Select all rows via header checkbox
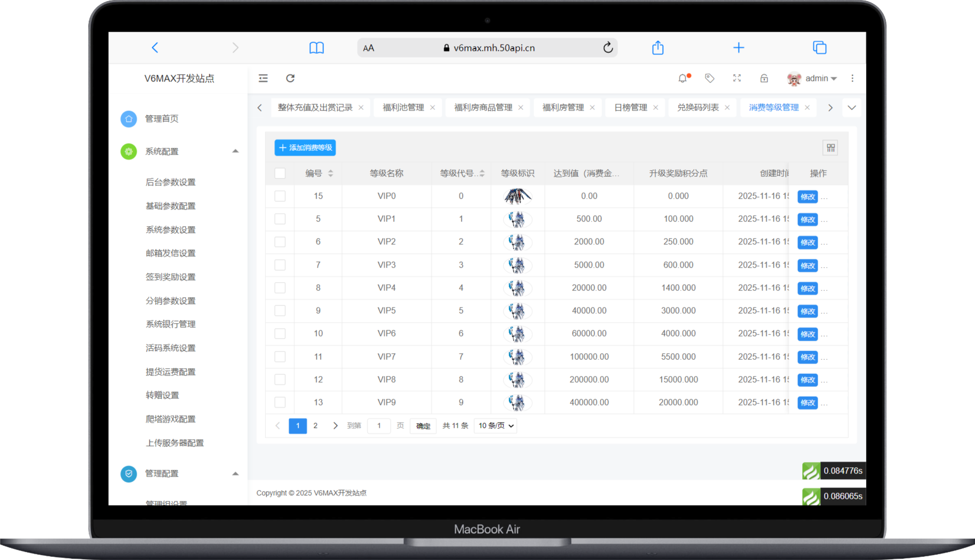The width and height of the screenshot is (975, 560). [280, 173]
